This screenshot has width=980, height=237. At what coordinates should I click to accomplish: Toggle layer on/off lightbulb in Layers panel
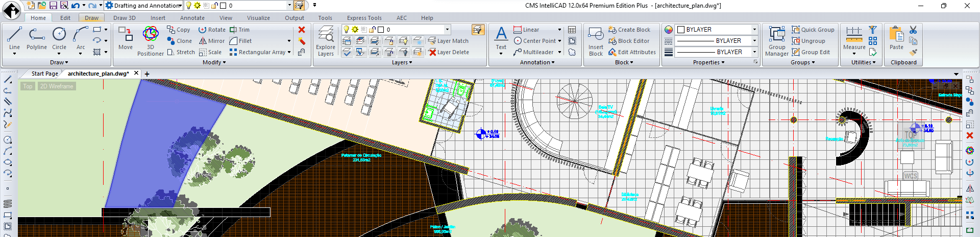[x=346, y=30]
